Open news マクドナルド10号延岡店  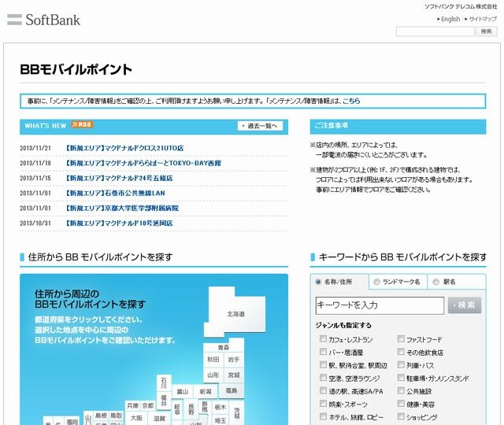coord(118,223)
